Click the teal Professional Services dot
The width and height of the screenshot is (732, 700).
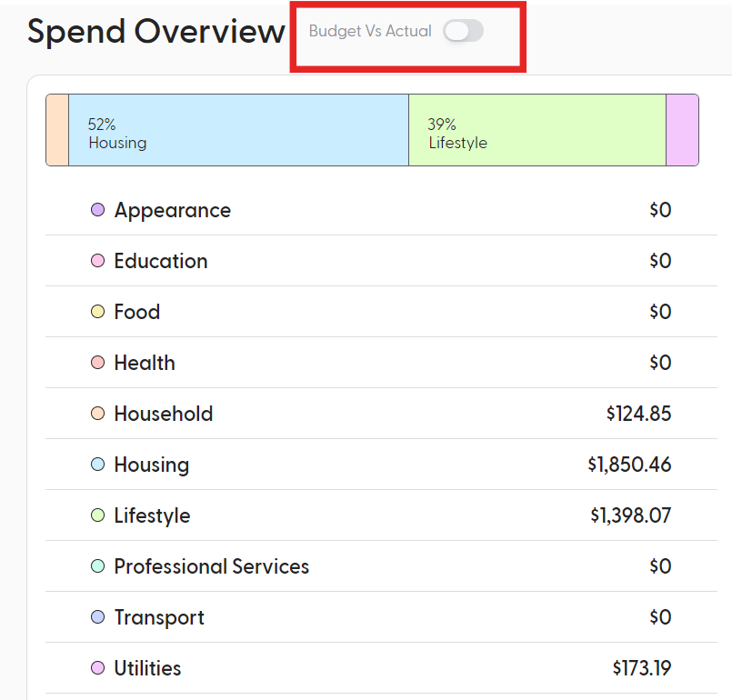click(97, 566)
